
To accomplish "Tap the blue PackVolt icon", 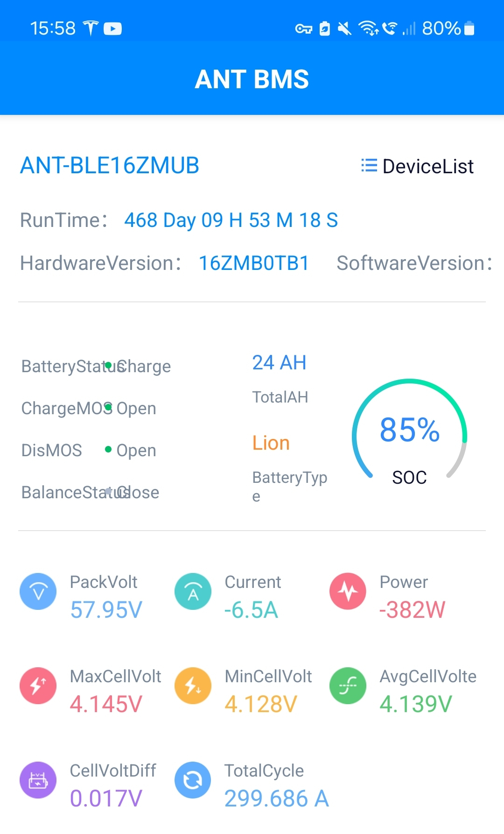I will point(38,591).
